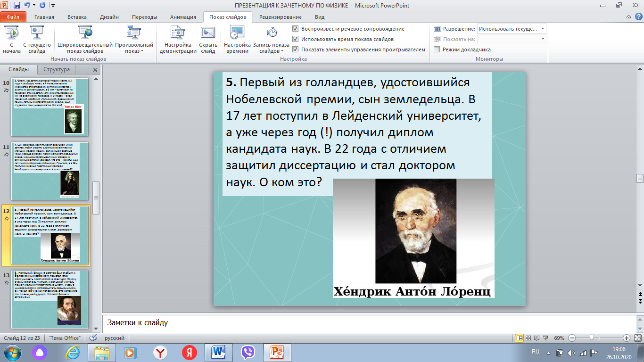Switch to Дизайн tab
The image size is (644, 362).
109,17
